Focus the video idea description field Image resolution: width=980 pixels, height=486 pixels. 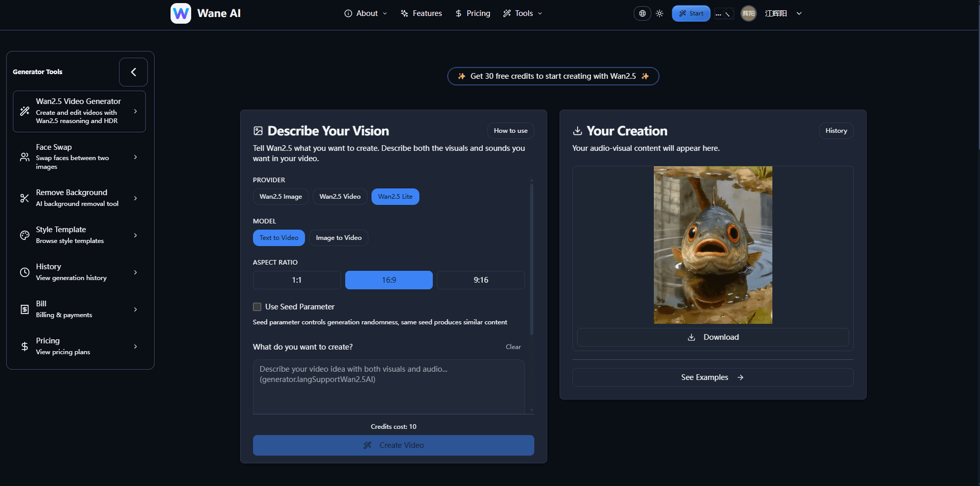[389, 387]
